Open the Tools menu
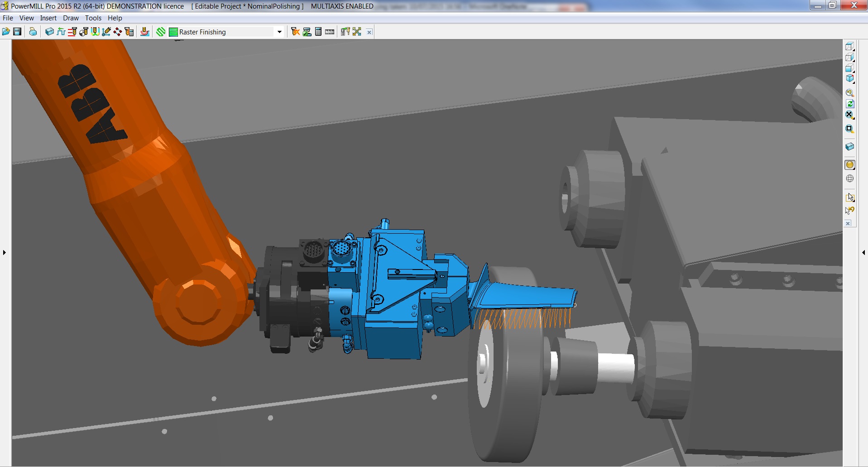Image resolution: width=868 pixels, height=467 pixels. click(93, 18)
